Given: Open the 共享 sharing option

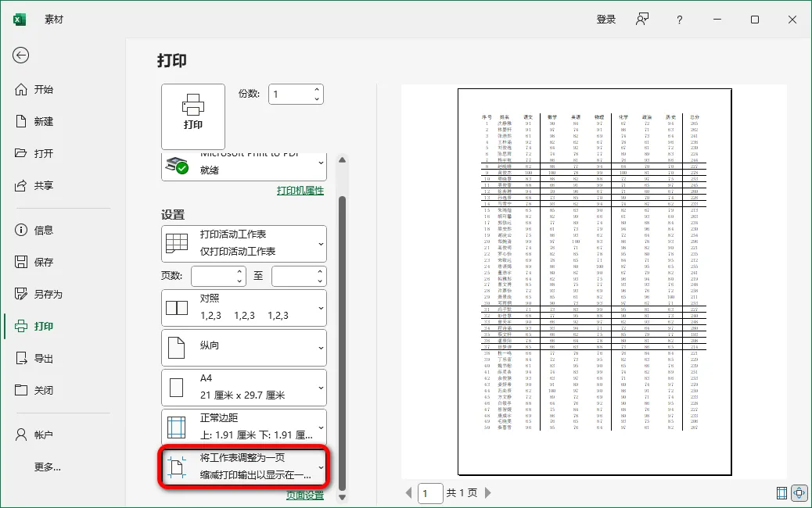Looking at the screenshot, I should click(x=34, y=186).
